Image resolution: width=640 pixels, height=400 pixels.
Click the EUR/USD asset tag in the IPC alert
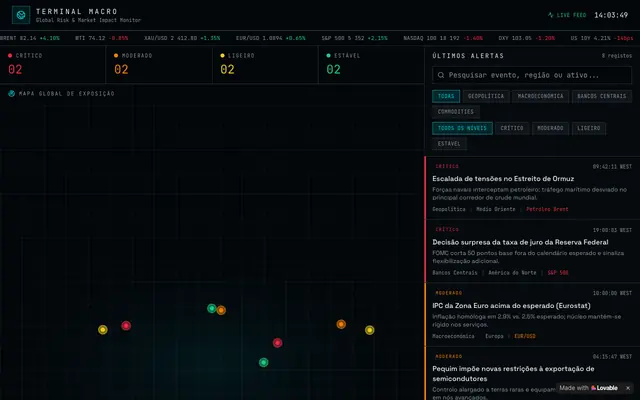pos(525,336)
